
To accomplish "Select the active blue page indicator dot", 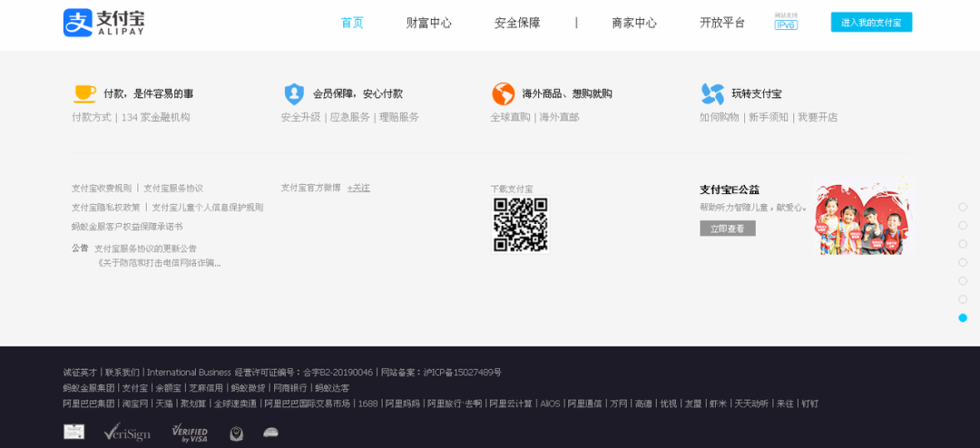I will click(963, 317).
